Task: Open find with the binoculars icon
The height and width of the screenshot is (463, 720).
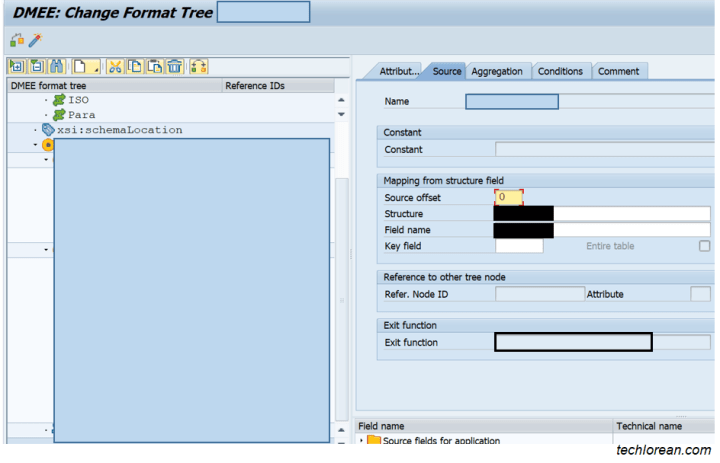Action: (56, 67)
